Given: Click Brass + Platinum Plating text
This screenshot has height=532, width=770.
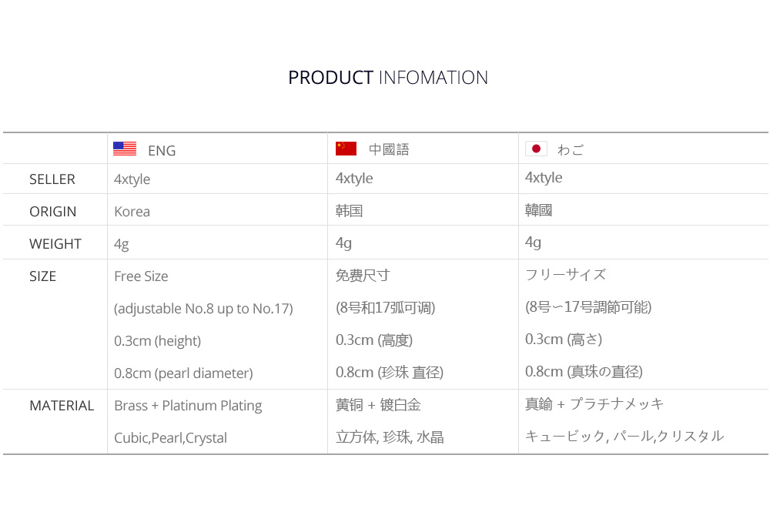Looking at the screenshot, I should click(x=188, y=406).
